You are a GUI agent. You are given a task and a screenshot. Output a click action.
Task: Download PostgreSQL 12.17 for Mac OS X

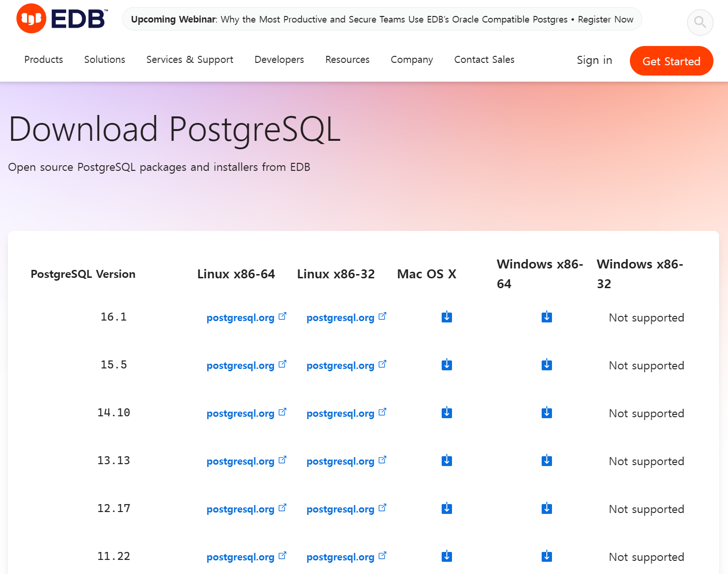(447, 509)
